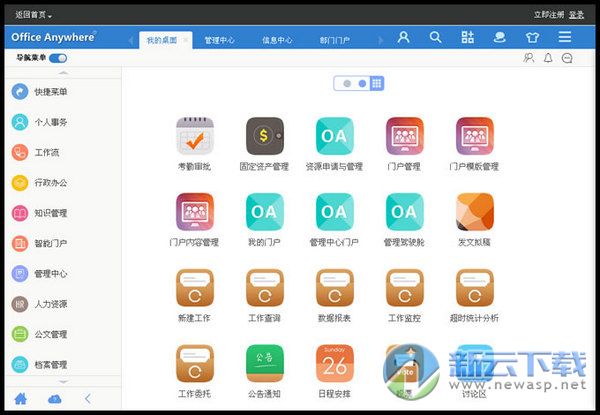This screenshot has width=600, height=415.
Task: Switch to grid view of desktop pages
Action: pos(377,83)
